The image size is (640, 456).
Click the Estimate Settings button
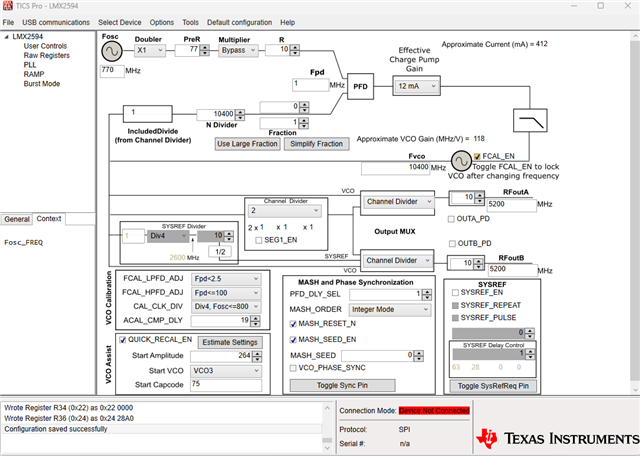pyautogui.click(x=230, y=342)
